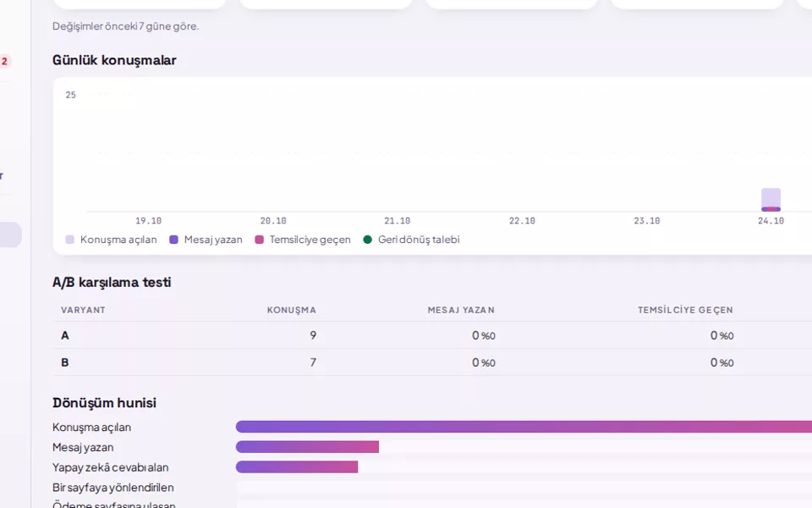Viewport: 812px width, 508px height.
Task: Click the pink Temsilciye geçen legend square
Action: tap(260, 240)
